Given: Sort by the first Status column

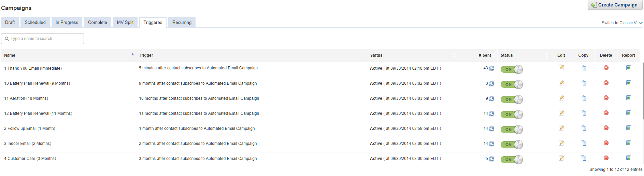Looking at the screenshot, I should pos(454,55).
